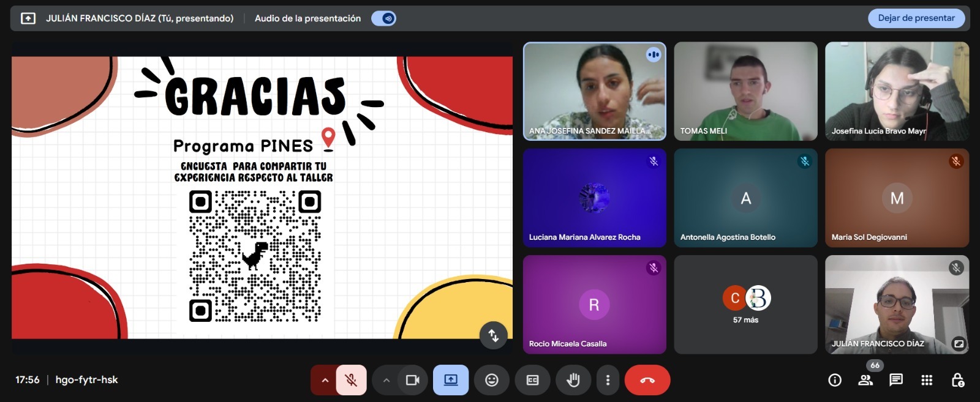Open the three-dot more options menu
This screenshot has width=980, height=402.
[608, 380]
